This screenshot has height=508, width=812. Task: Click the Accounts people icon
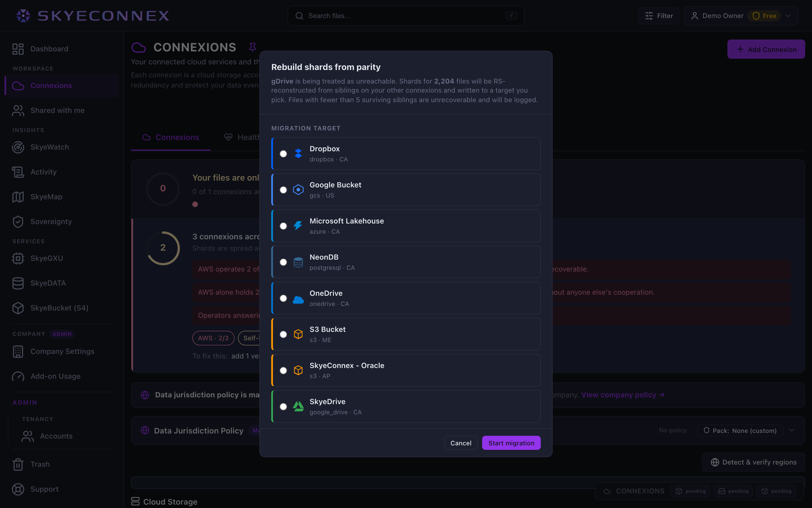tap(28, 436)
